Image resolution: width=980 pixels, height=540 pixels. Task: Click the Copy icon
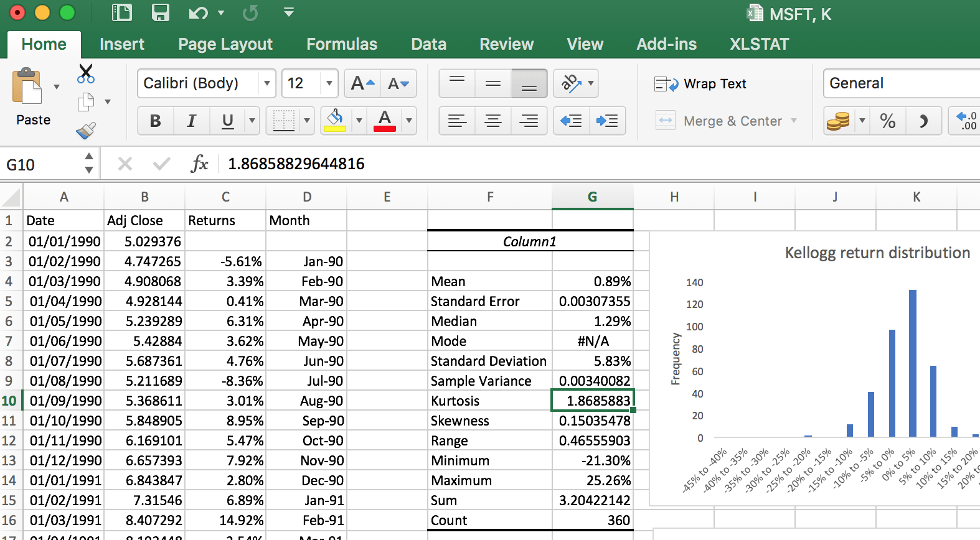pos(86,101)
